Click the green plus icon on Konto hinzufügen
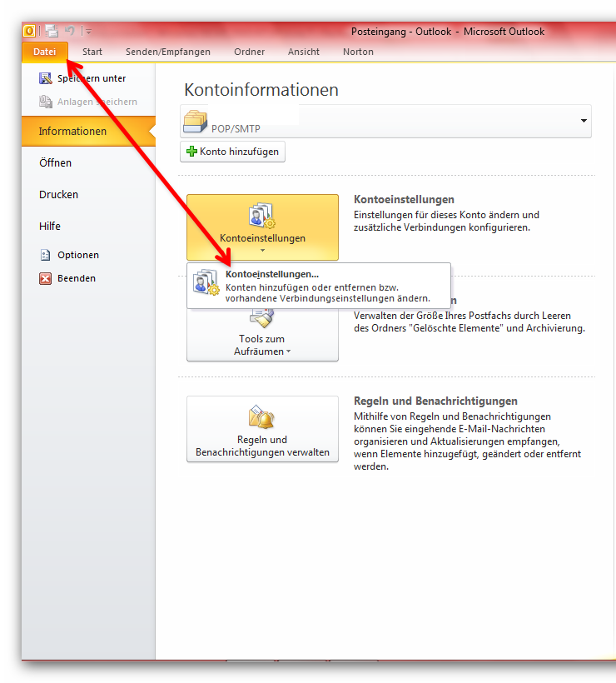Image resolution: width=616 pixels, height=683 pixels. coord(191,152)
